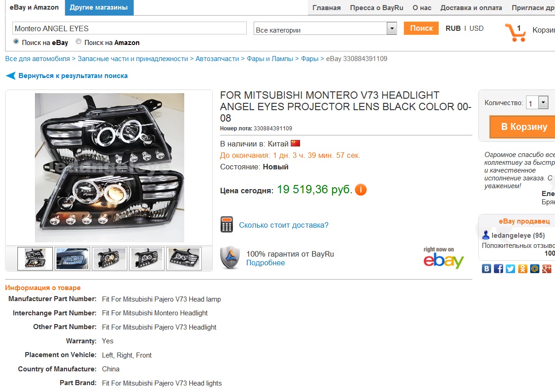Share via the Twitter icon

[510, 269]
